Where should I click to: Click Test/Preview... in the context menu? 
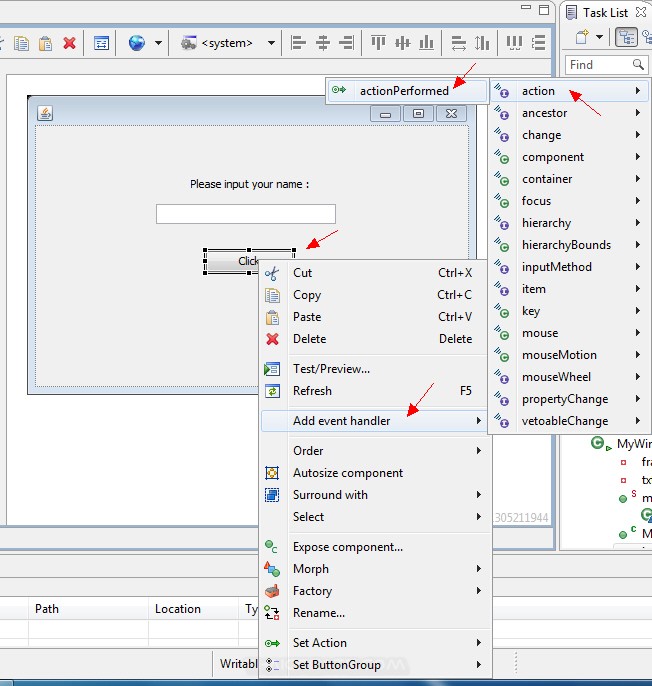[x=331, y=369]
